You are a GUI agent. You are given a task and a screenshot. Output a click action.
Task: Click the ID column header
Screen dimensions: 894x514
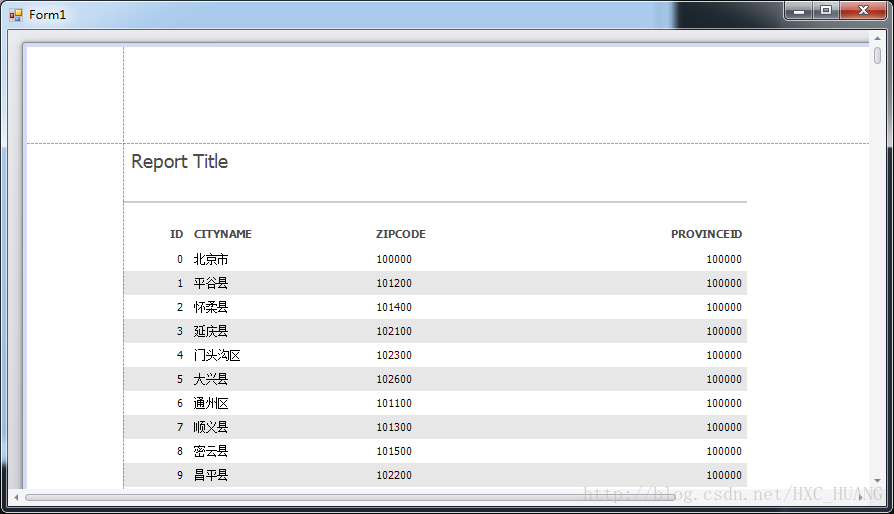pyautogui.click(x=176, y=234)
